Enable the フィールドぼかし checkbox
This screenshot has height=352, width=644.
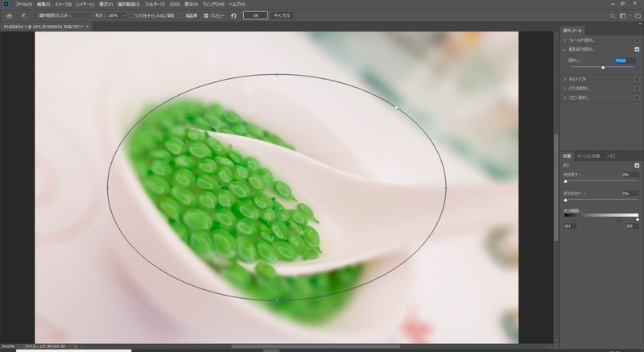(637, 40)
